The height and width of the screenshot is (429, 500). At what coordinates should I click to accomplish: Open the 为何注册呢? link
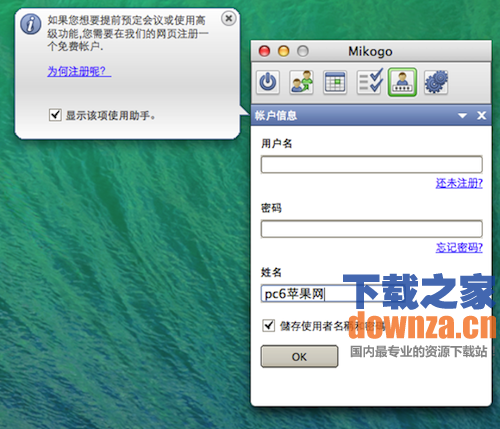[79, 71]
